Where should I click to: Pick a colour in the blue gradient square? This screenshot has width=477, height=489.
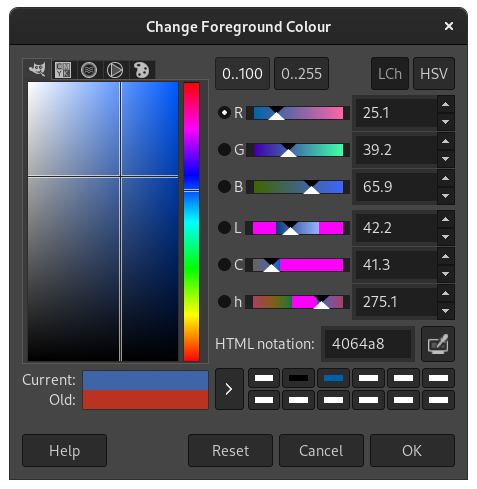[103, 222]
